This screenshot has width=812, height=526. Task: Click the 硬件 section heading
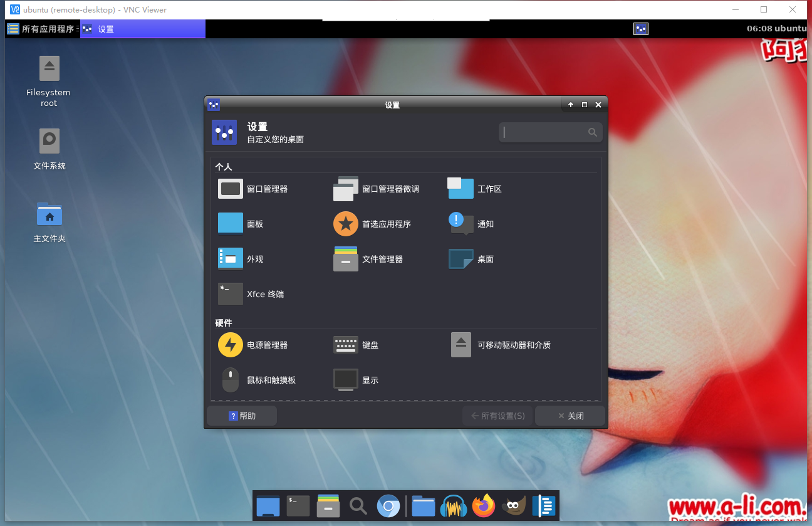[x=224, y=323]
